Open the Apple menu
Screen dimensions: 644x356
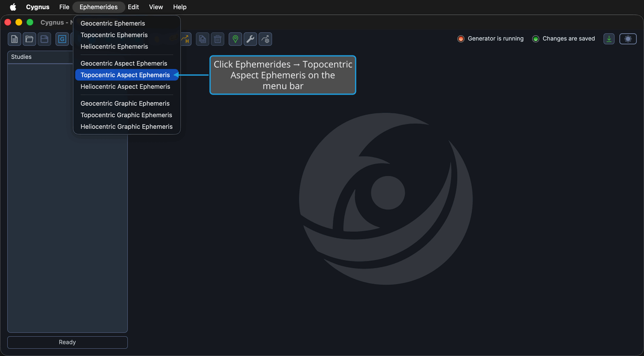[x=13, y=7]
